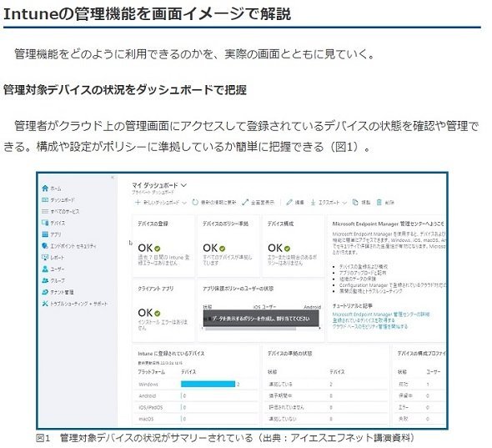Image resolution: width=492 pixels, height=448 pixels.
Task: Click the embedded dashboard figure image
Action: 242,300
